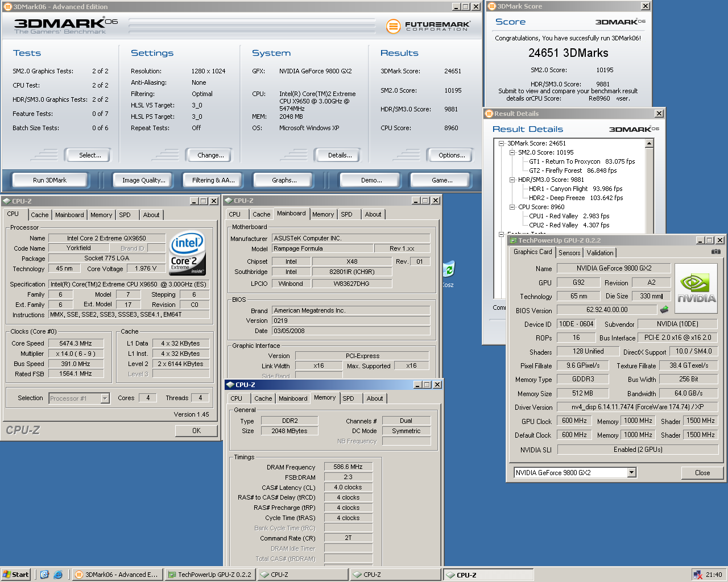This screenshot has width=728, height=582.
Task: Click Close button in GPU-Z
Action: 702,473
